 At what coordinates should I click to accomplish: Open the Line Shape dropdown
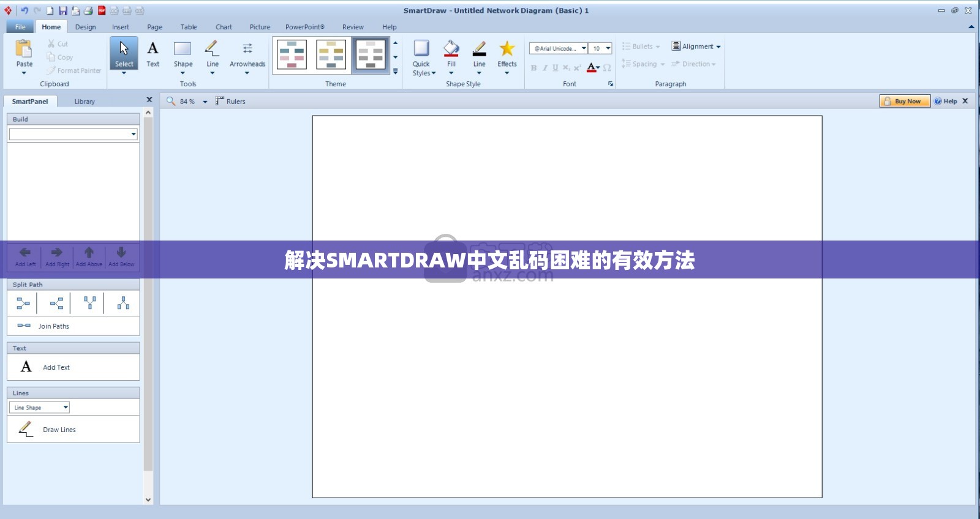pyautogui.click(x=39, y=408)
